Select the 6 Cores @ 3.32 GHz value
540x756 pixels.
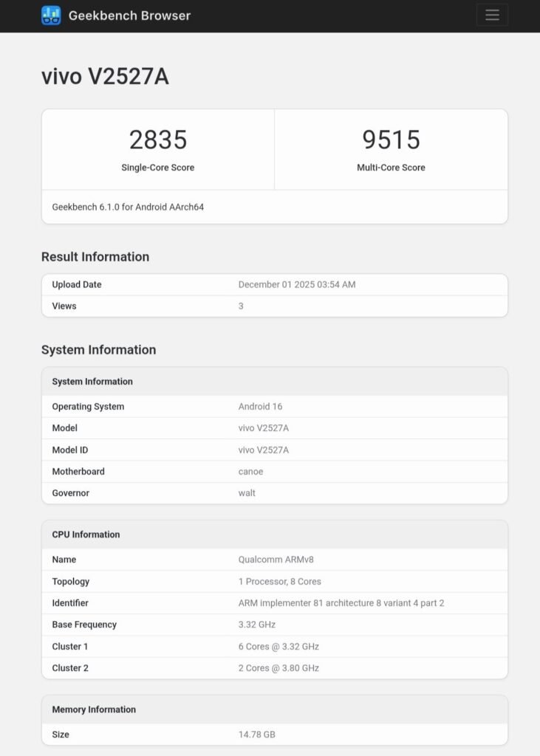coord(278,647)
